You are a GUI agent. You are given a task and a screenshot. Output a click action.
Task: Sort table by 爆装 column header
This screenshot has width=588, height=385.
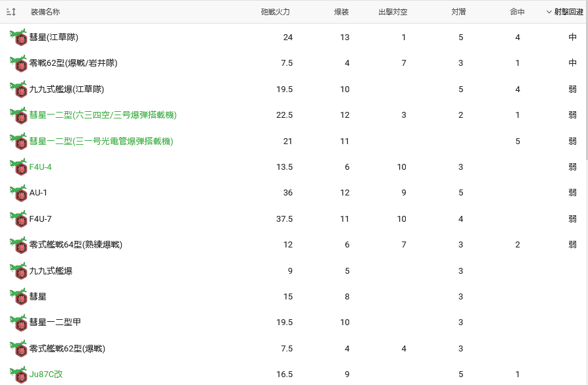click(341, 12)
